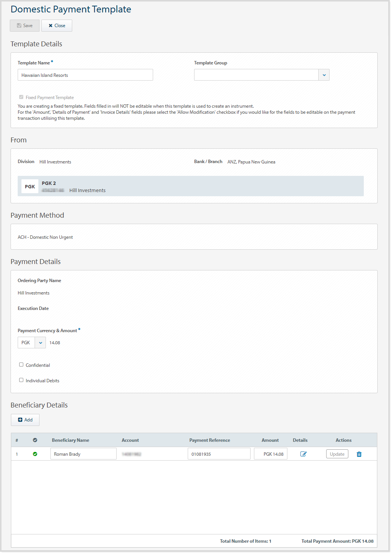Enable the Confidential checkbox
Image resolution: width=392 pixels, height=554 pixels.
pos(21,364)
